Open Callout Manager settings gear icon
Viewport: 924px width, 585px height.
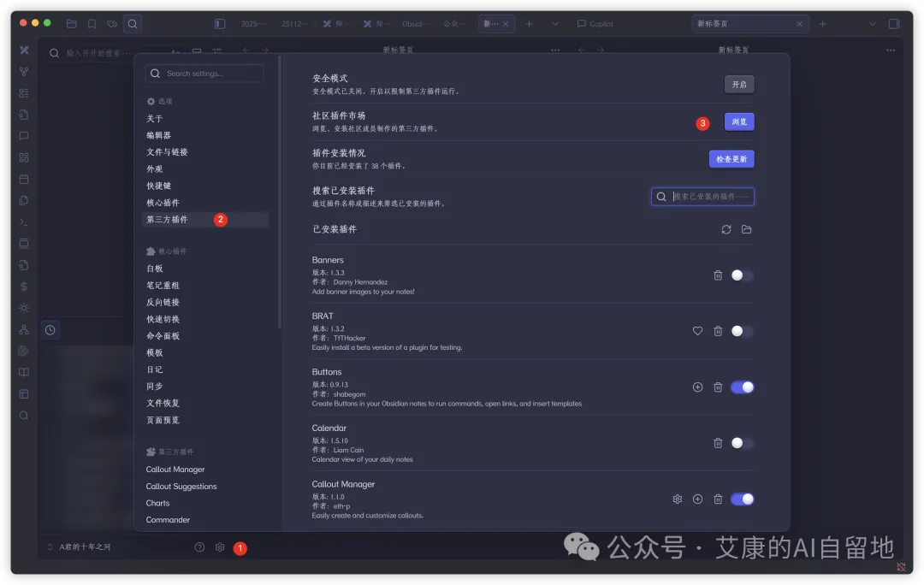(678, 499)
